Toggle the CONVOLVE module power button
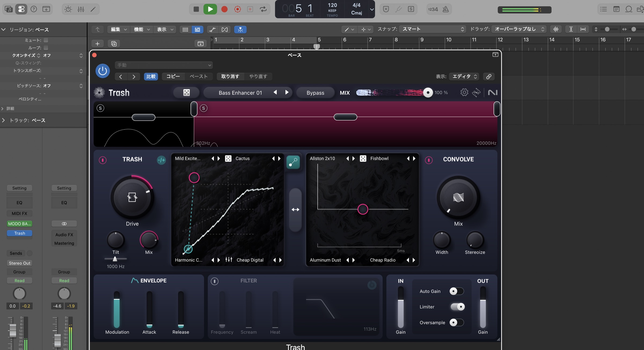This screenshot has width=644, height=350. pyautogui.click(x=429, y=160)
